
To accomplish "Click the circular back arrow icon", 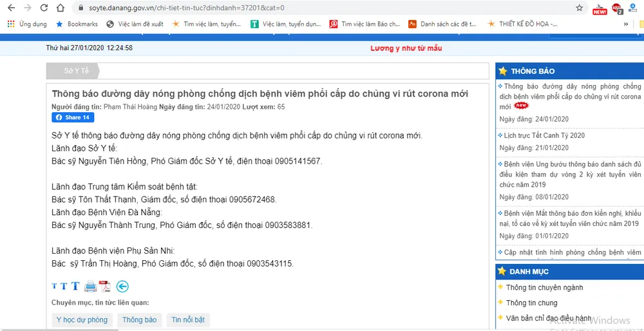I will [122, 287].
